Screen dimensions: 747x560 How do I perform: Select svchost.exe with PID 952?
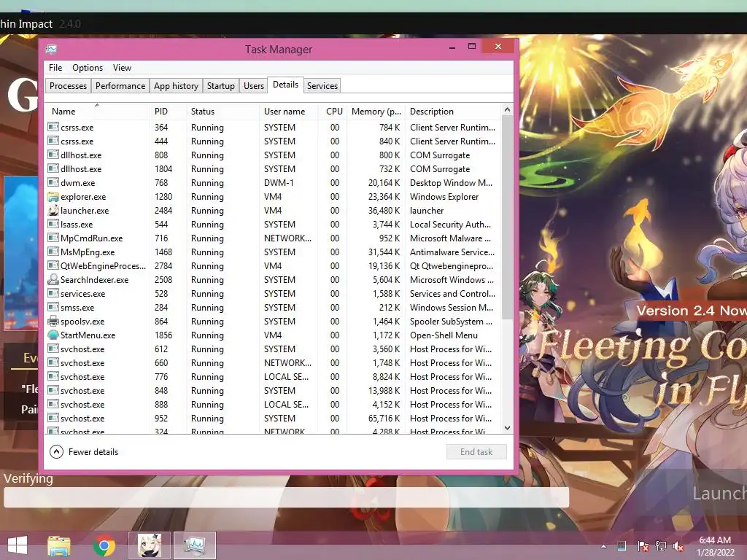pyautogui.click(x=274, y=418)
